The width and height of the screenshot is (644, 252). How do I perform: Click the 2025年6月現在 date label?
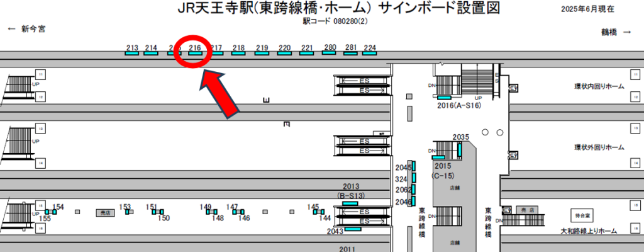587,10
